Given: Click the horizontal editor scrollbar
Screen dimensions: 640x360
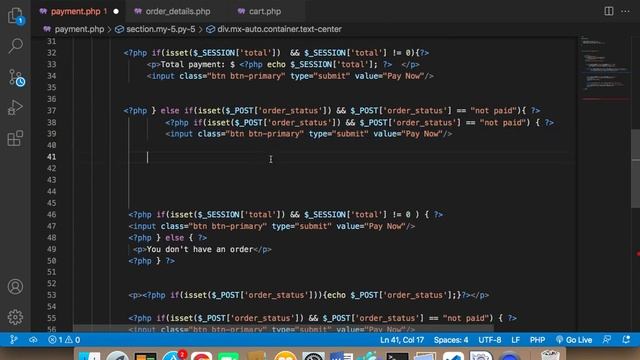Looking at the screenshot, I should point(283,328).
